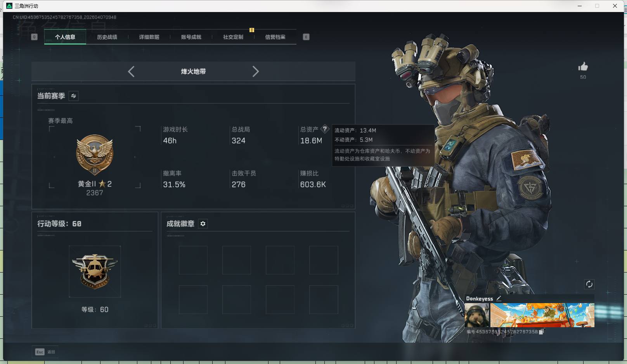The width and height of the screenshot is (627, 364).
Task: Click the refresh character model icon
Action: pyautogui.click(x=589, y=284)
